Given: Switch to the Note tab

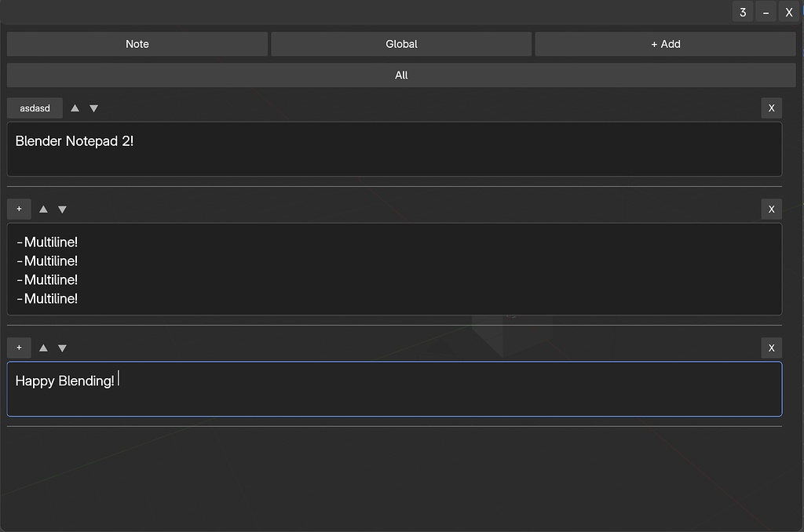Looking at the screenshot, I should 137,44.
